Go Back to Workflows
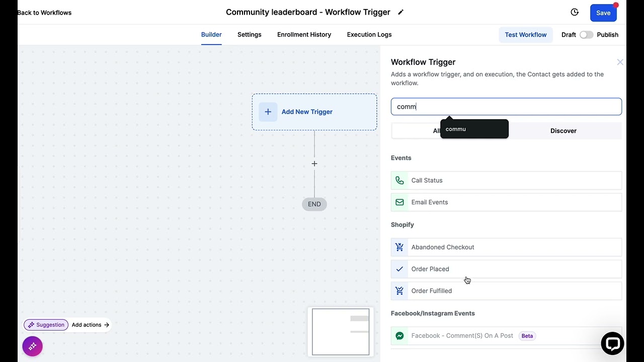 (x=44, y=13)
